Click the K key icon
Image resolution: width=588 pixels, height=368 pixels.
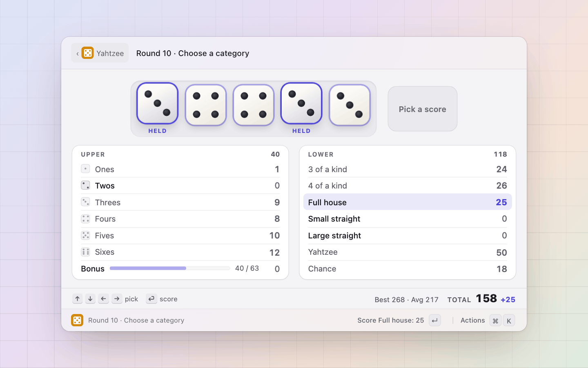point(509,321)
